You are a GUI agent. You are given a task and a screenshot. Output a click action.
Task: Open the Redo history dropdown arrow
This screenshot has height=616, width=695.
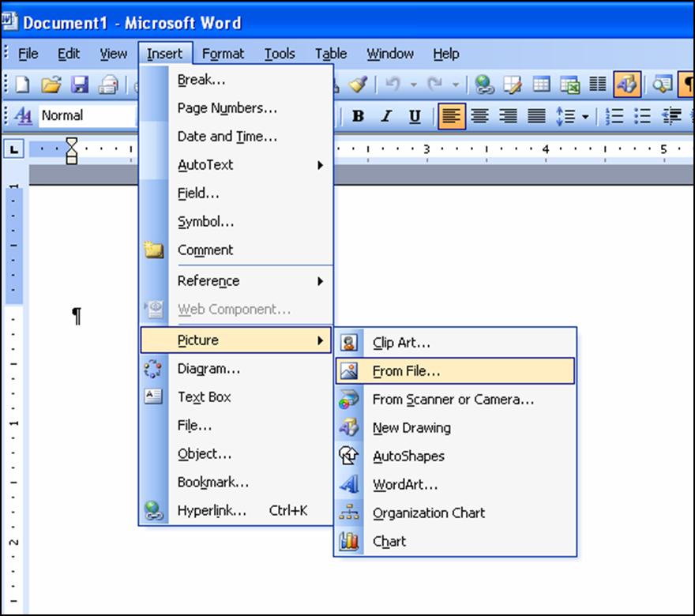coord(456,85)
